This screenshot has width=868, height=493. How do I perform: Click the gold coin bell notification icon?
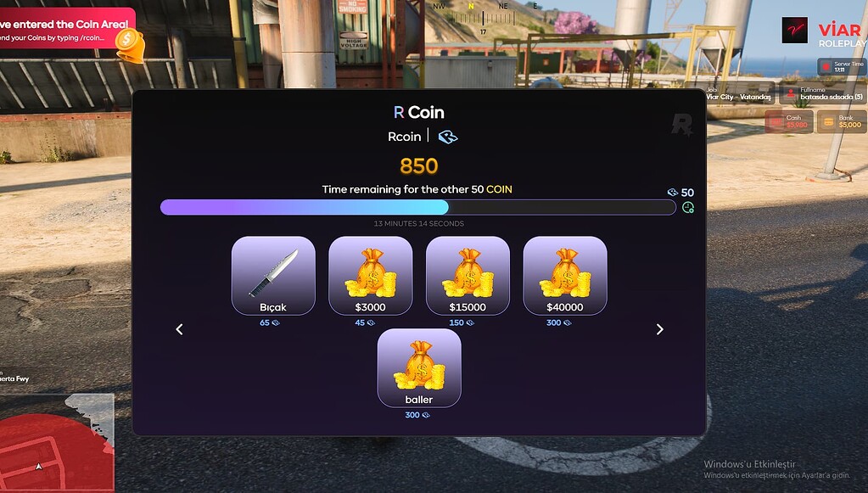coord(130,45)
